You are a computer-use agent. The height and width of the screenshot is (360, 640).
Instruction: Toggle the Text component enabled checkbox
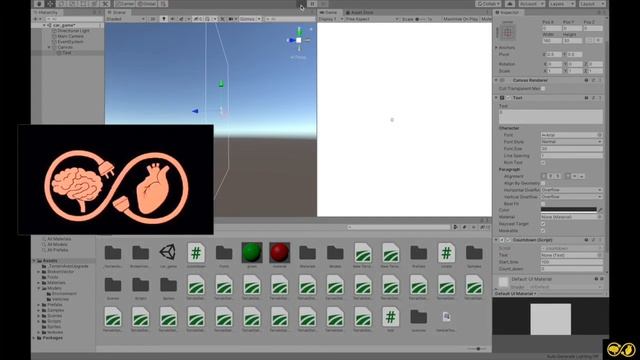508,98
